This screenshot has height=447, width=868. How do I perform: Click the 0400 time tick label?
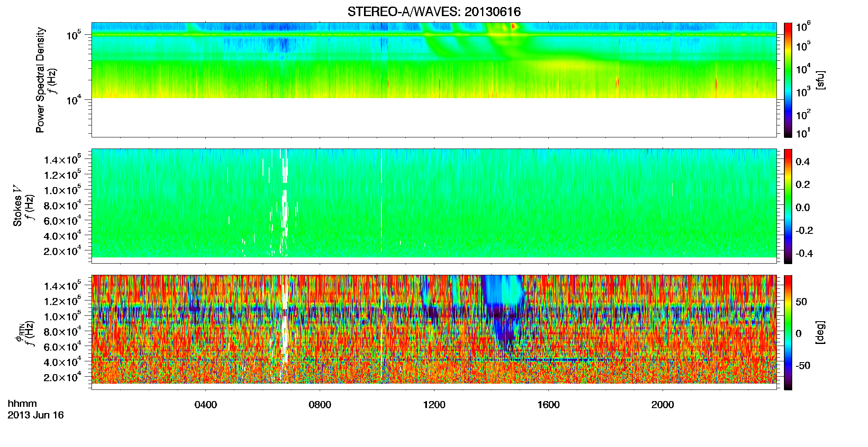tap(206, 405)
